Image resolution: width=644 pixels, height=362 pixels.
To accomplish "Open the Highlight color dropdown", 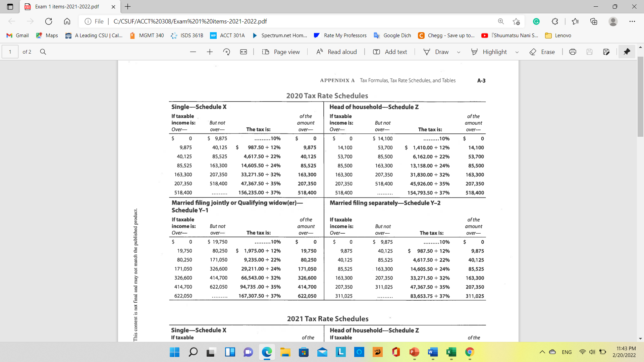I will click(x=517, y=52).
